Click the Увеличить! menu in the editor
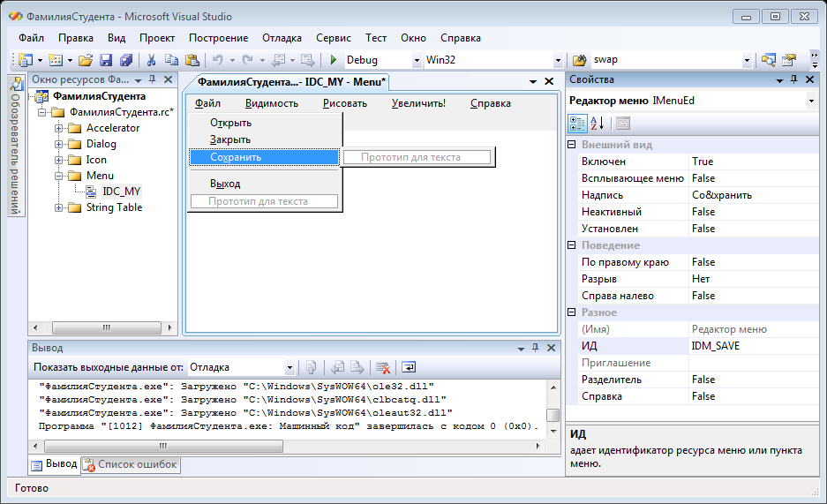The image size is (827, 504). click(418, 103)
